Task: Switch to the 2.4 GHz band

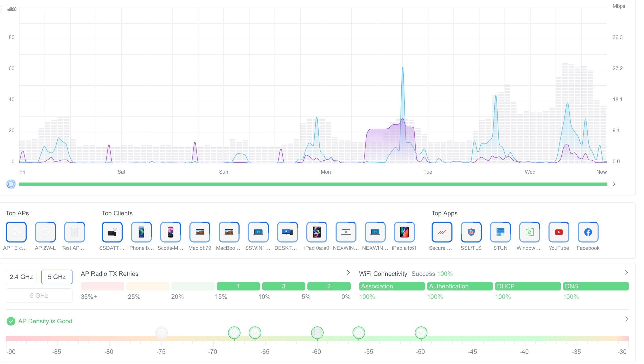Action: (x=21, y=277)
